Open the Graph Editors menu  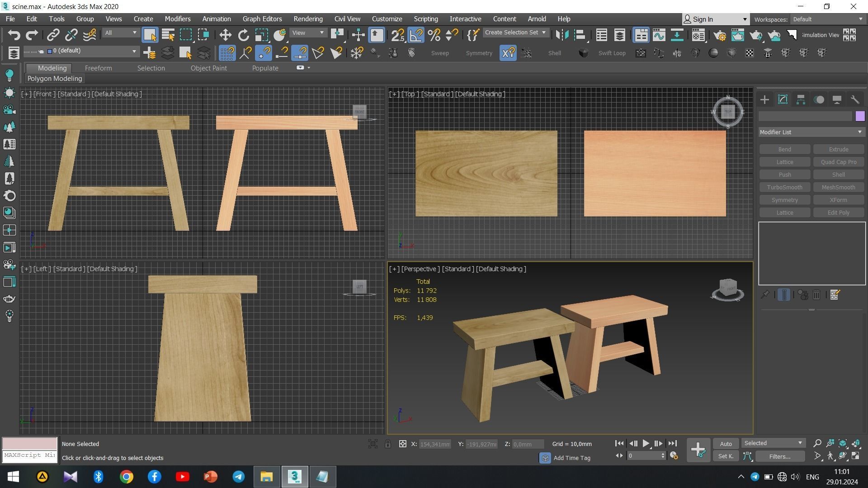tap(262, 19)
